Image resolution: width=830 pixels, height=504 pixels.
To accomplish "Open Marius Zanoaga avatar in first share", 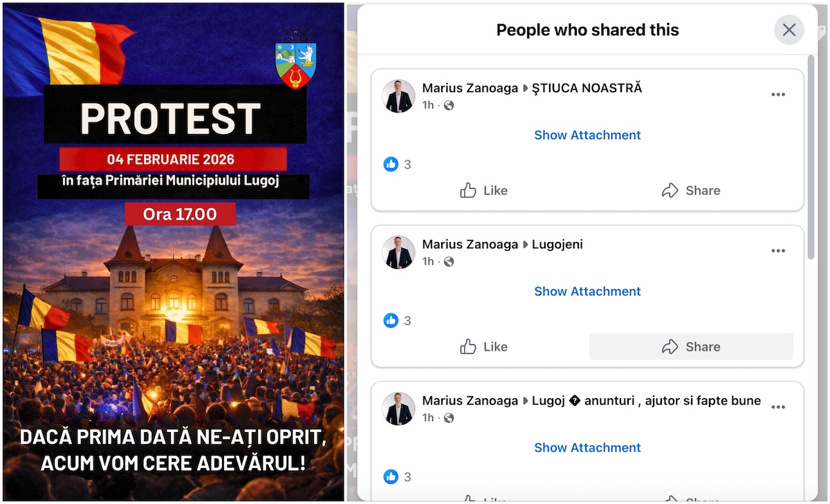I will pyautogui.click(x=399, y=96).
